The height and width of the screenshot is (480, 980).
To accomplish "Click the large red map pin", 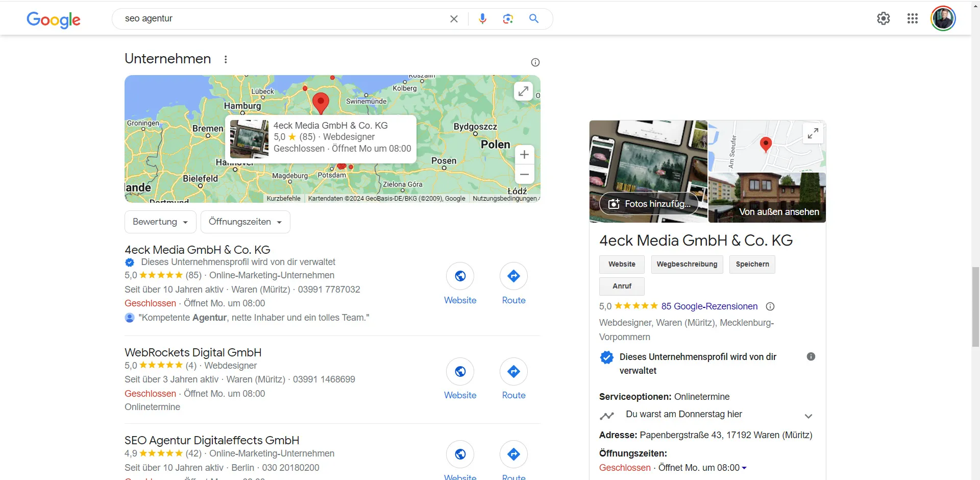I will [321, 103].
